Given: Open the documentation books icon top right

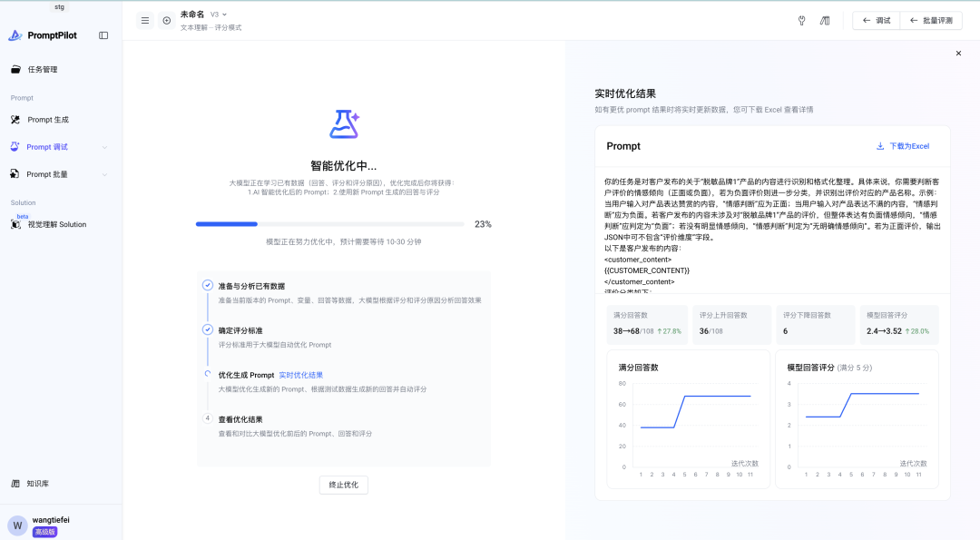Looking at the screenshot, I should click(x=824, y=20).
